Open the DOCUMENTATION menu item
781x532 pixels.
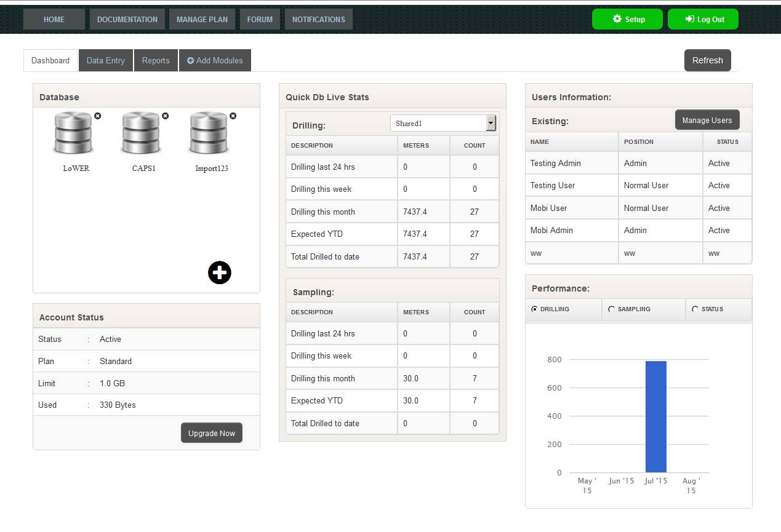(x=127, y=19)
